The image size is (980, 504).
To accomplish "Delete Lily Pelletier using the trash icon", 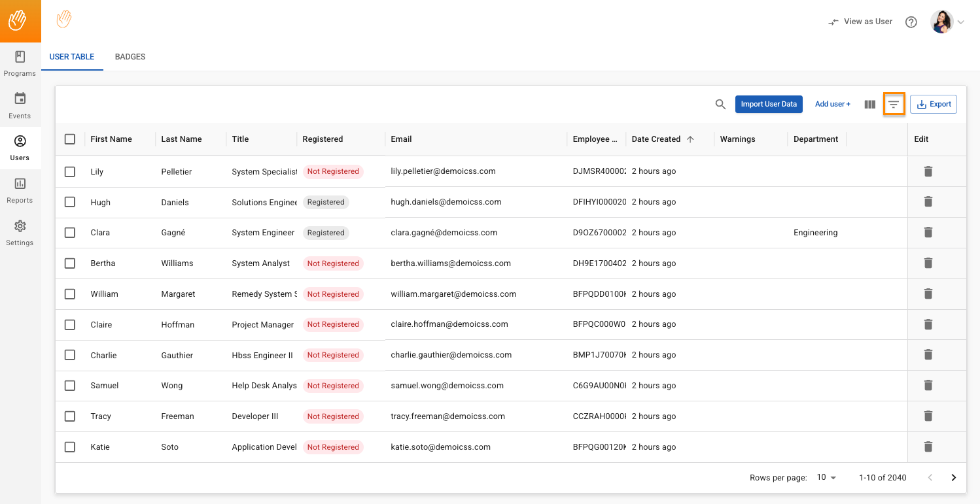I will tap(928, 171).
